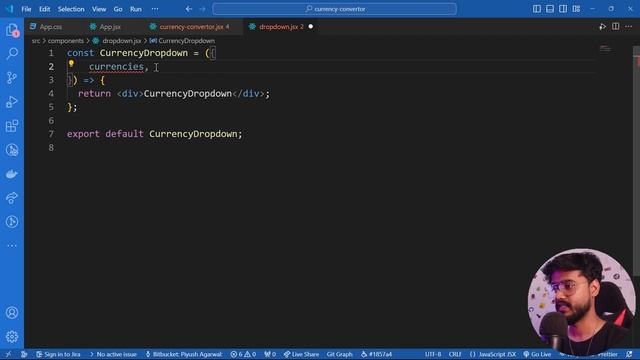Open Git Graph from status bar
The width and height of the screenshot is (640, 360).
pos(339,354)
